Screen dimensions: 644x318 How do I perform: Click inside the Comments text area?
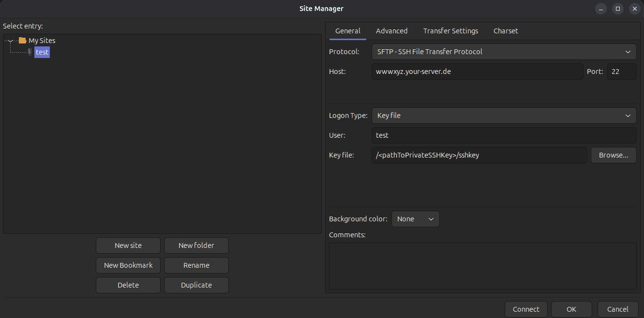[x=482, y=266]
